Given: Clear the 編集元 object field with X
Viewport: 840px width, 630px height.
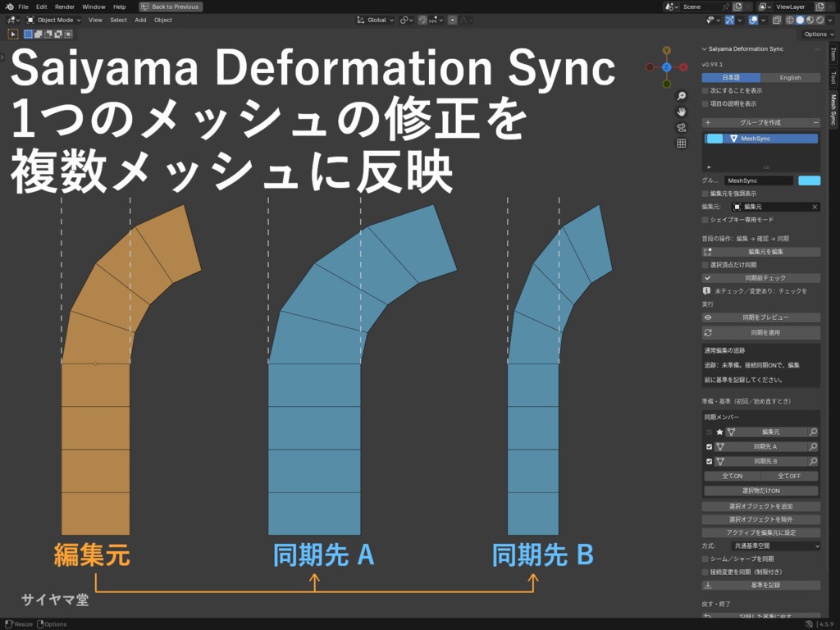Looking at the screenshot, I should point(815,207).
